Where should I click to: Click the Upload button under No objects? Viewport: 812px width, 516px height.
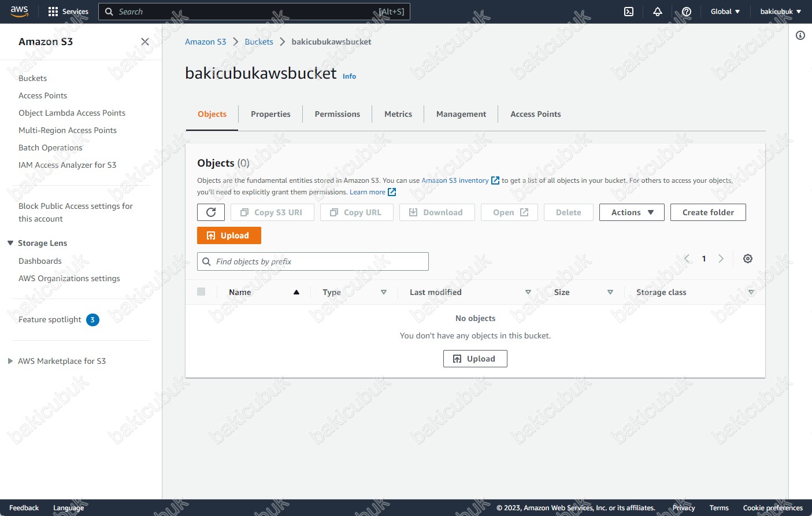[x=475, y=359]
